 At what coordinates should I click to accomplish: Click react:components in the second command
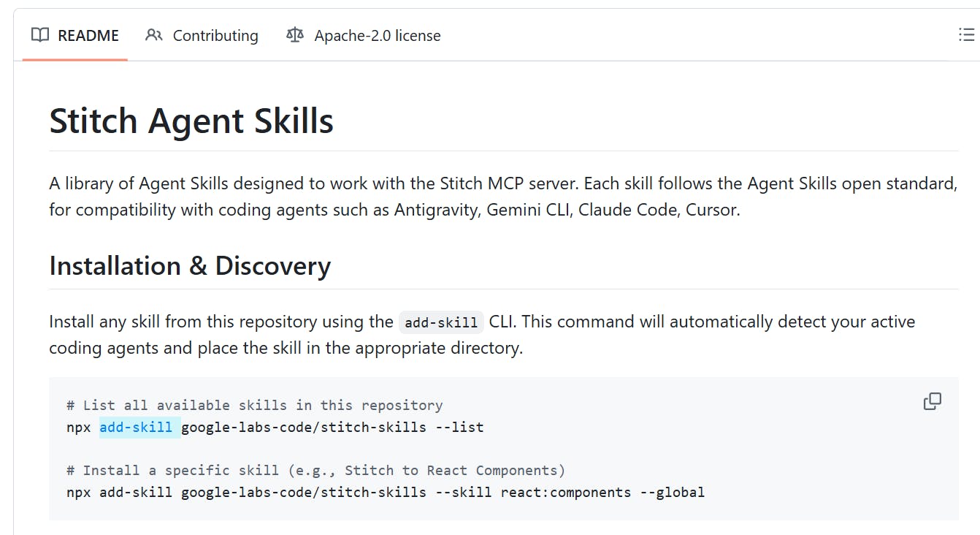(x=565, y=492)
